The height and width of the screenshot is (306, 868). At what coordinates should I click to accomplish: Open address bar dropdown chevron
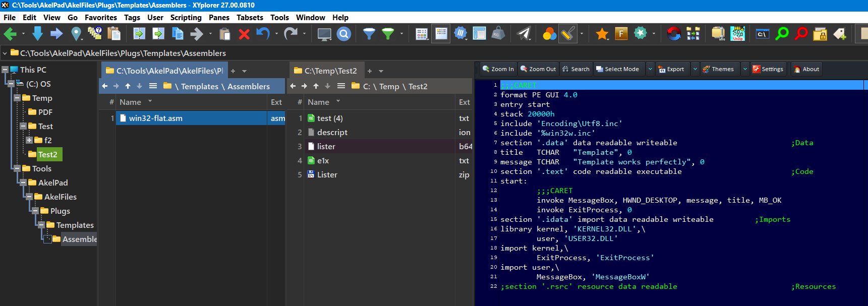click(x=5, y=53)
